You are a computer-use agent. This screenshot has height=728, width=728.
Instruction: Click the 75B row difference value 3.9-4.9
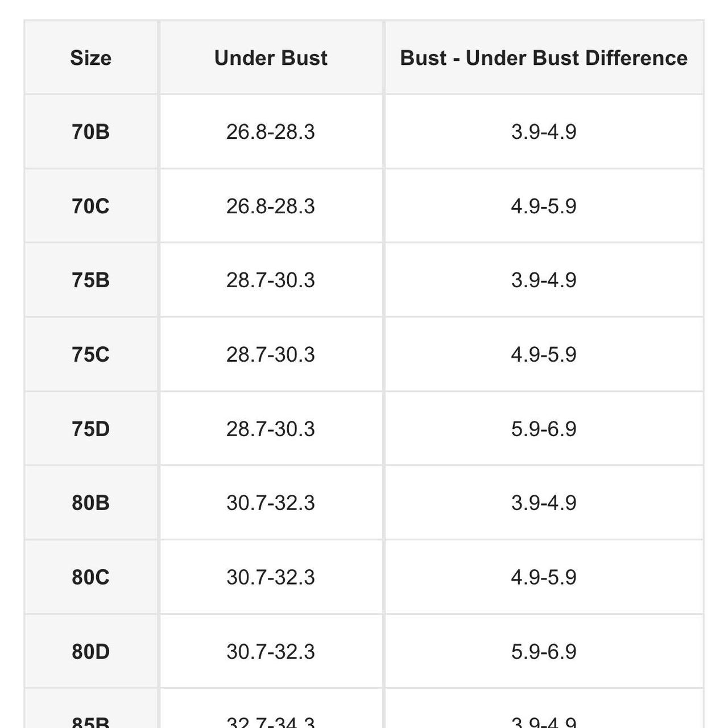point(543,280)
